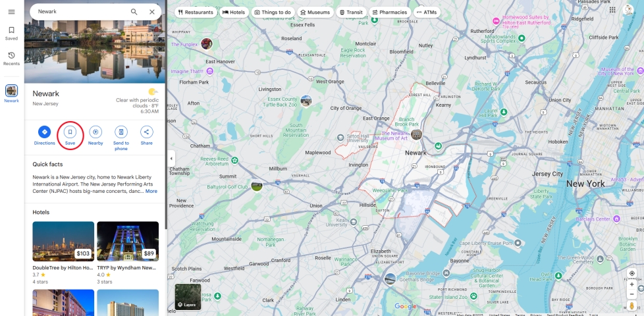Save Newark to a list

point(70,136)
